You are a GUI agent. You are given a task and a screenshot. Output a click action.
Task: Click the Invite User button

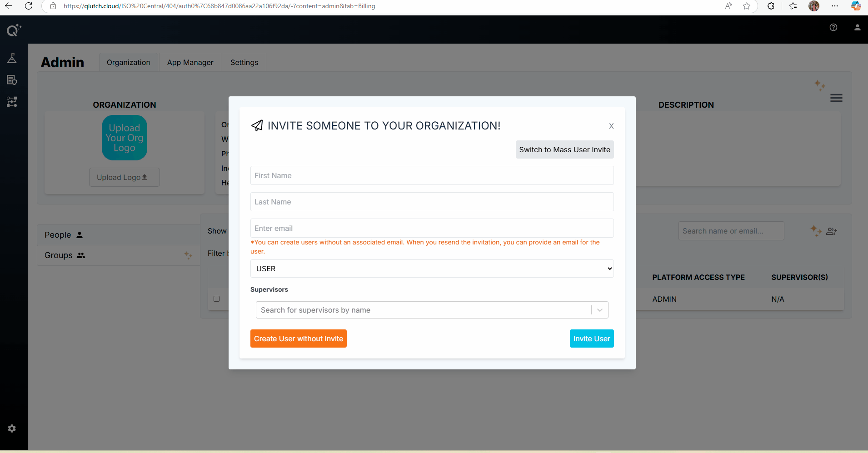pyautogui.click(x=591, y=339)
